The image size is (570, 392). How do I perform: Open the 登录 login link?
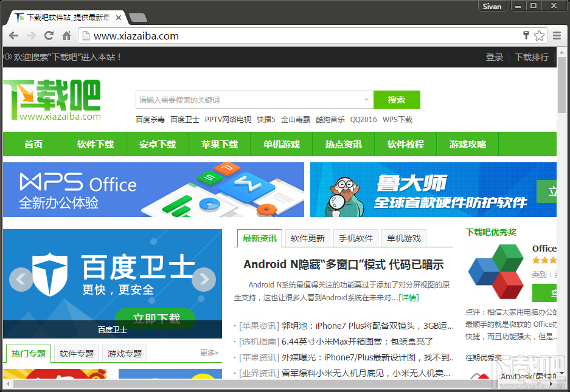point(494,56)
